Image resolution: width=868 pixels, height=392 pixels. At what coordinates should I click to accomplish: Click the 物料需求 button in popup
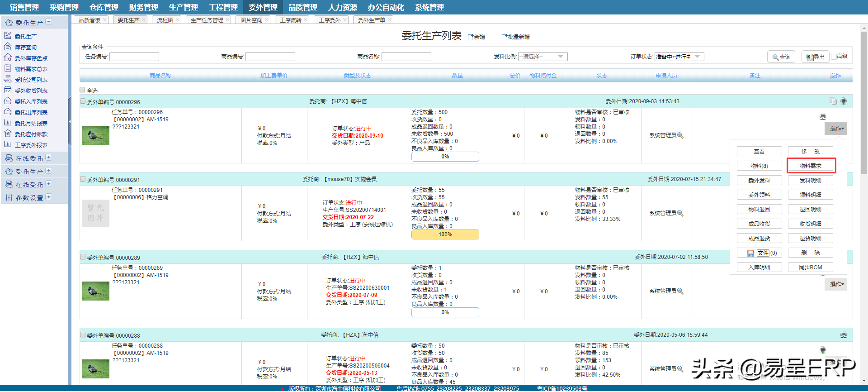coord(811,166)
